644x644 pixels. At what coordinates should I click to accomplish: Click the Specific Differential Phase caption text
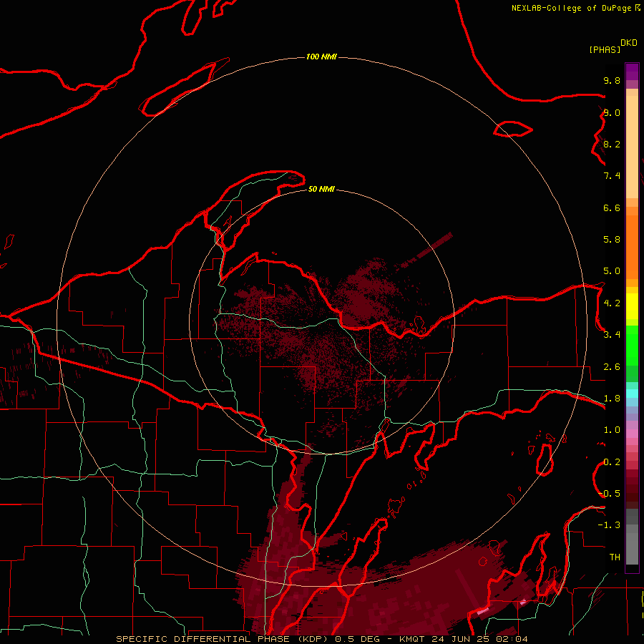322,639
